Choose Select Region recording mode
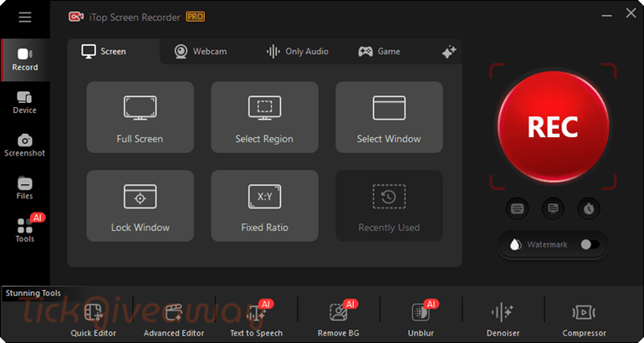Image resolution: width=644 pixels, height=343 pixels. coord(264,117)
